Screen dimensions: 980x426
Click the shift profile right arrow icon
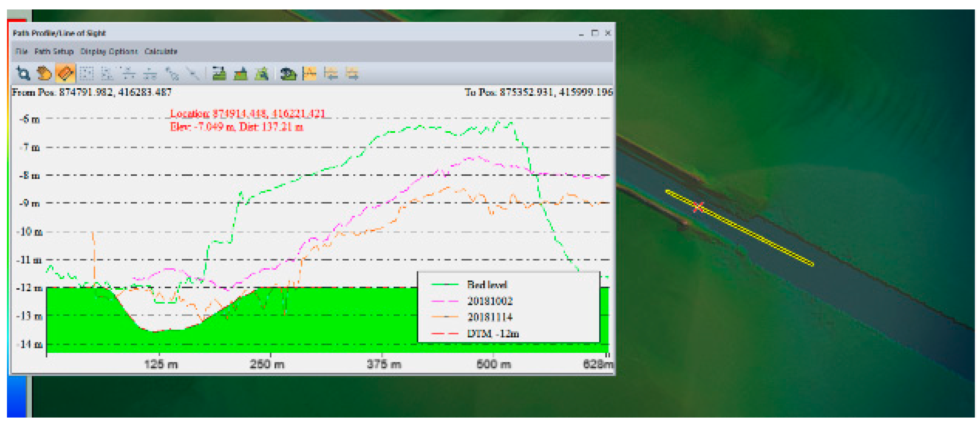tap(352, 73)
